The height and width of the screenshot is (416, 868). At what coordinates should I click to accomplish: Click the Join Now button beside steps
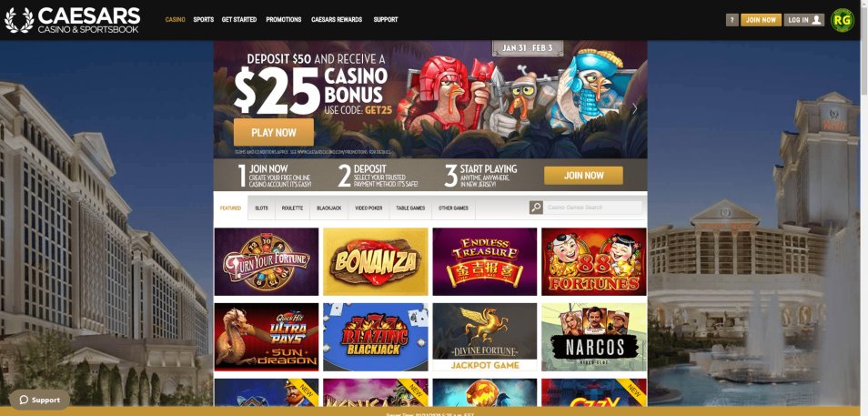[x=583, y=176]
